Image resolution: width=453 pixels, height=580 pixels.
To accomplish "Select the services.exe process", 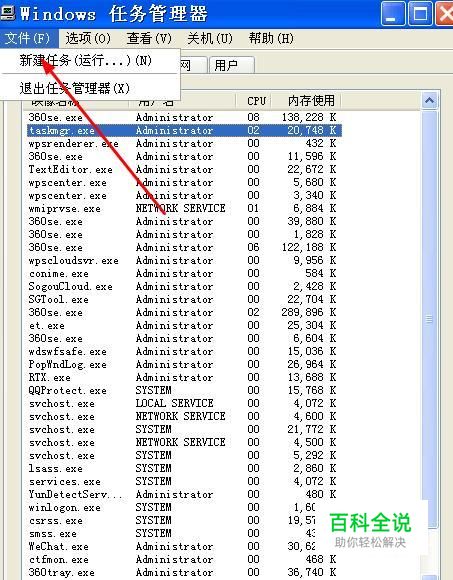I will coord(64,482).
